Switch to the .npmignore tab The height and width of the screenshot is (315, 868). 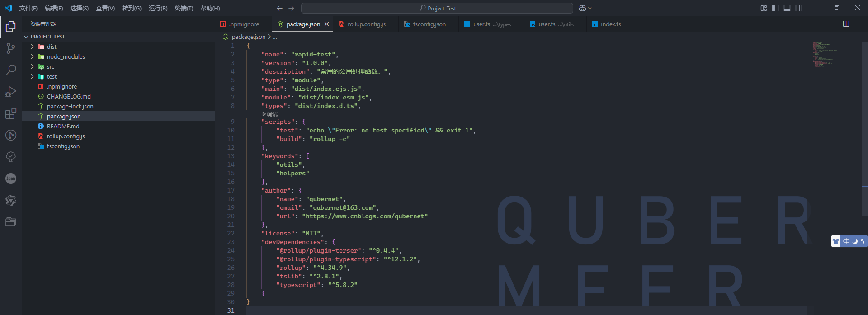coord(244,24)
